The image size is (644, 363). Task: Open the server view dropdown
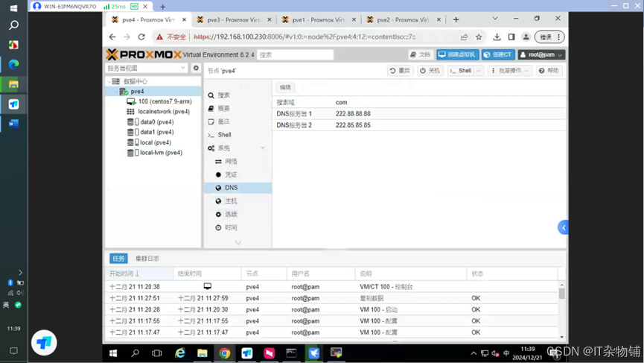click(147, 68)
